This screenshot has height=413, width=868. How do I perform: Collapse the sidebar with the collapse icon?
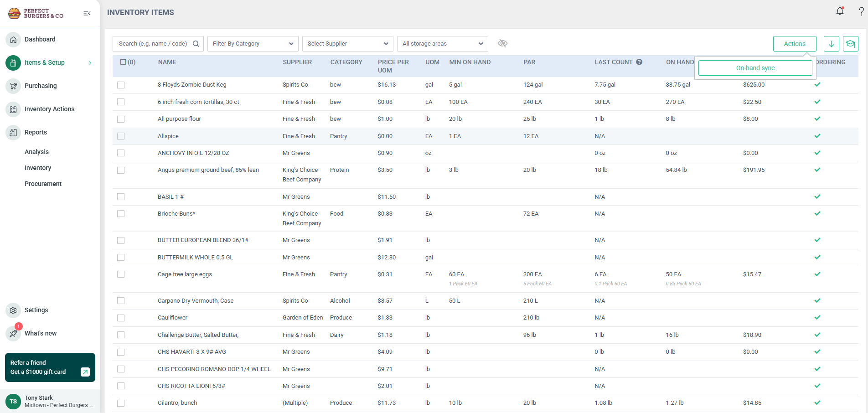click(87, 13)
